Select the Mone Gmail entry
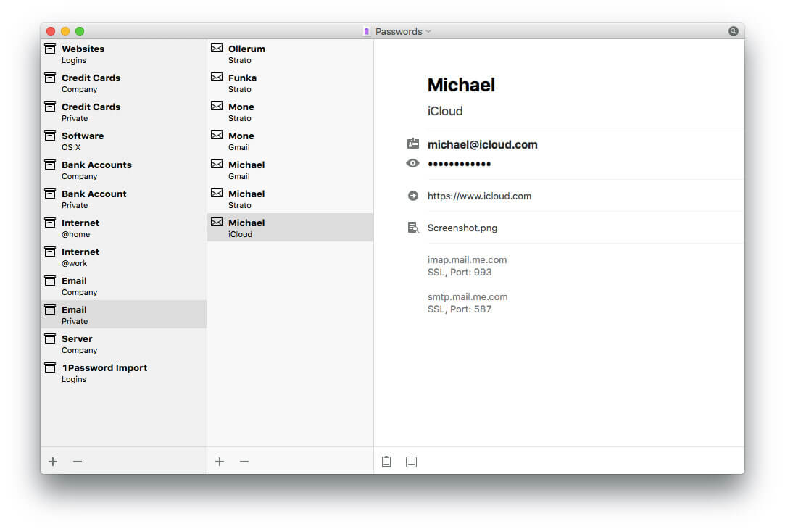The height and width of the screenshot is (532, 785). pos(291,141)
